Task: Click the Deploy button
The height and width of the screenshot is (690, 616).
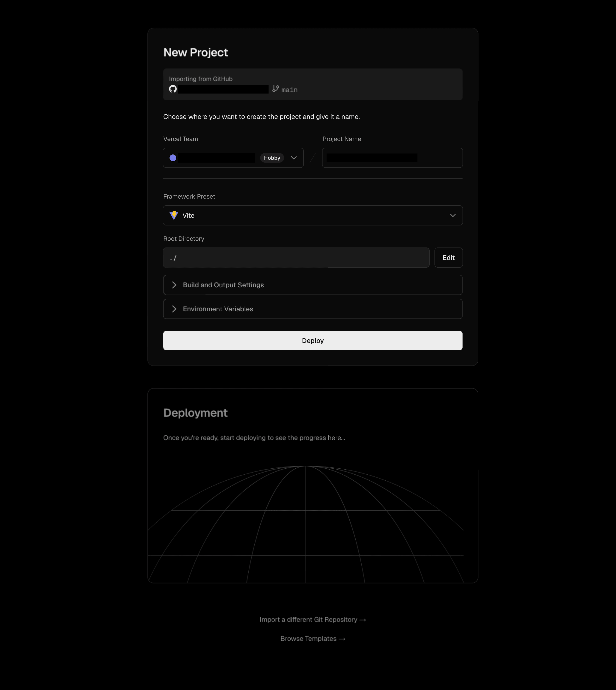Action: (313, 341)
